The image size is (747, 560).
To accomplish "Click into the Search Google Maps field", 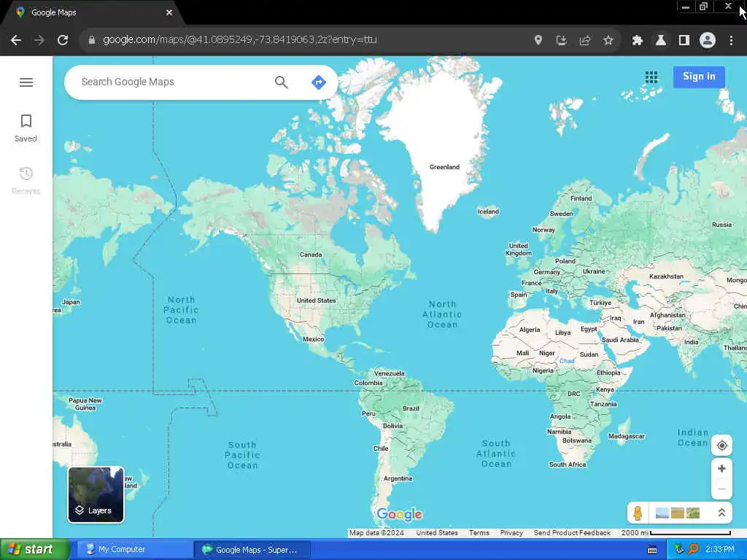I will 174,82.
